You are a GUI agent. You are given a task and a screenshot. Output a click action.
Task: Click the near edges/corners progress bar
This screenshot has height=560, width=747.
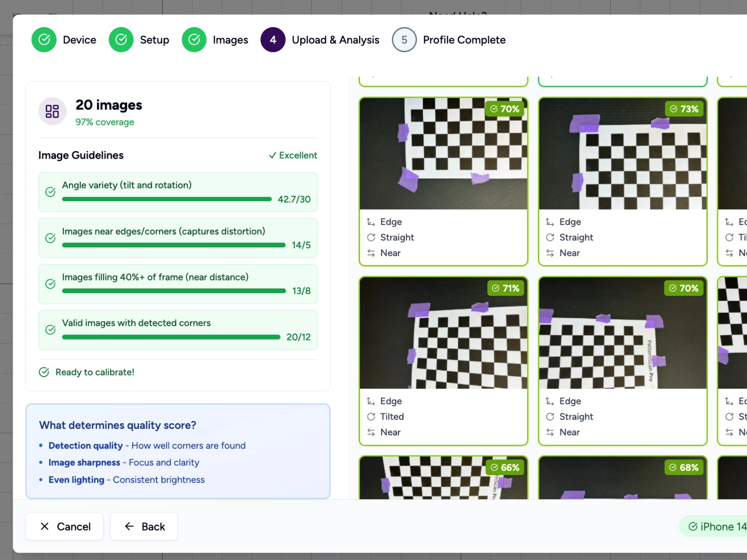tap(174, 245)
